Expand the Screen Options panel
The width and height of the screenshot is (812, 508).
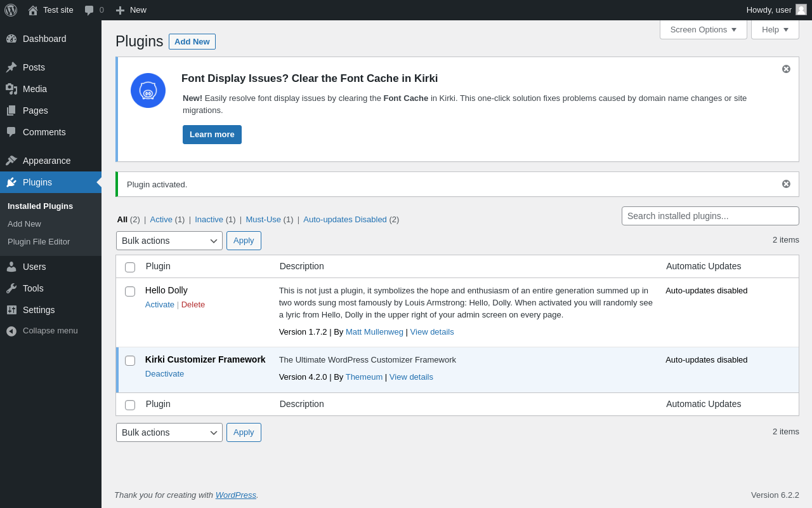pos(703,29)
